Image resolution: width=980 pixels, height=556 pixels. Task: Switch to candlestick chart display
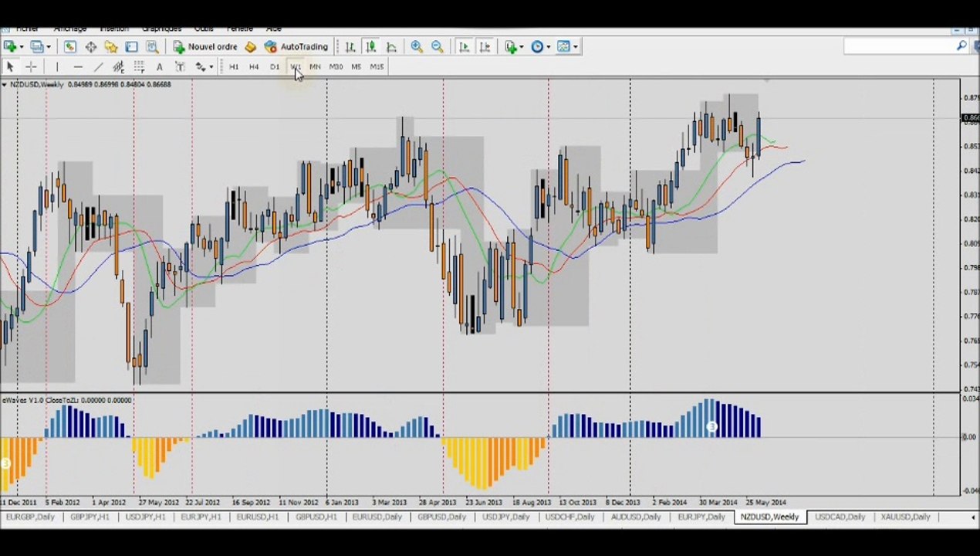click(371, 47)
